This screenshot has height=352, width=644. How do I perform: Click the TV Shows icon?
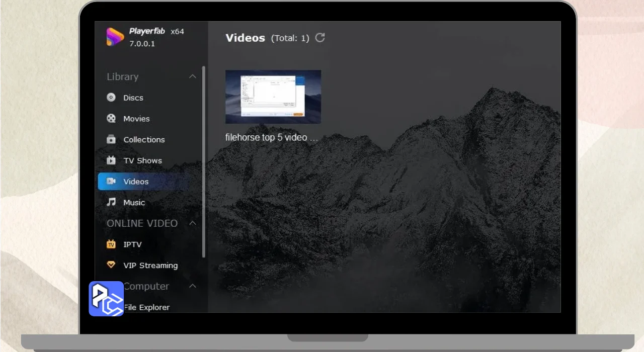[x=111, y=160]
